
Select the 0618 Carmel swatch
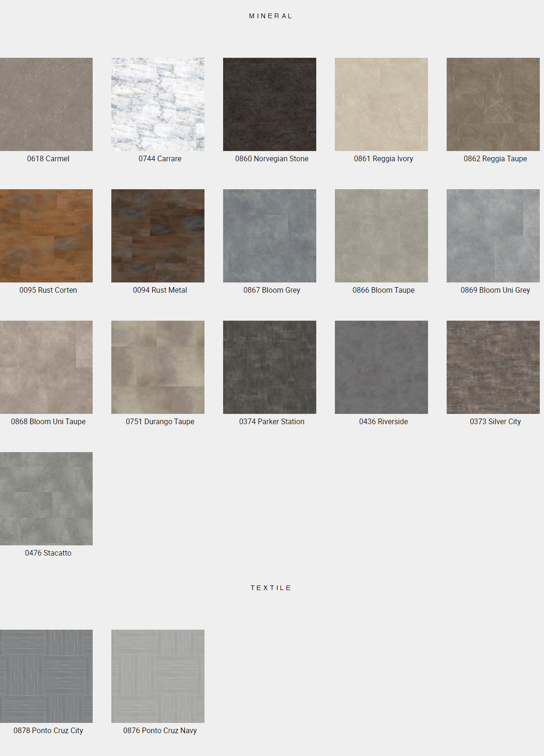click(x=46, y=104)
